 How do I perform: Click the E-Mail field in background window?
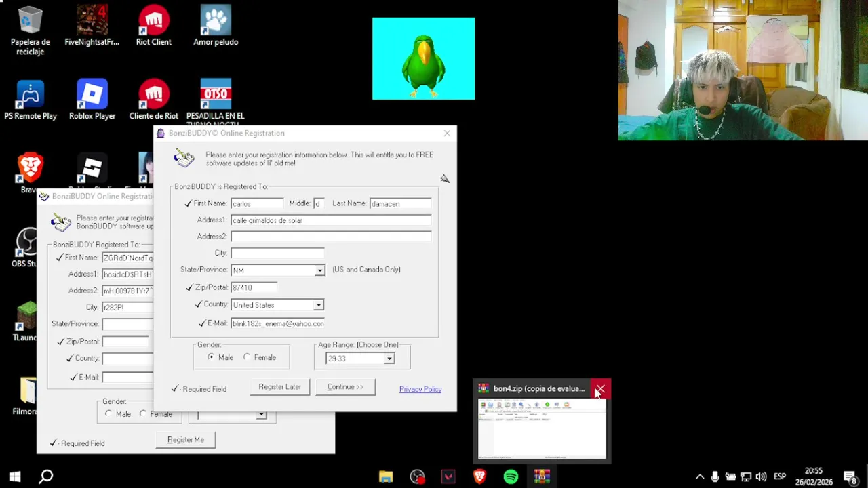(127, 377)
